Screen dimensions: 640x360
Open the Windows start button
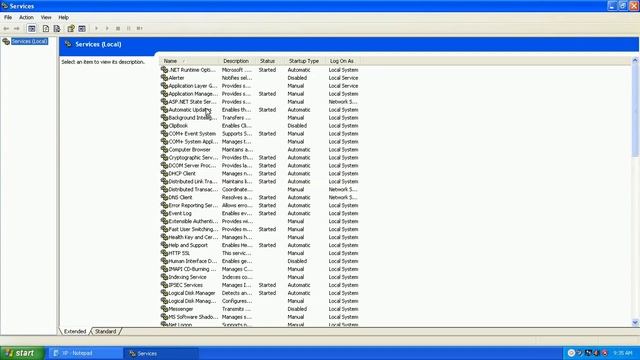[22, 353]
